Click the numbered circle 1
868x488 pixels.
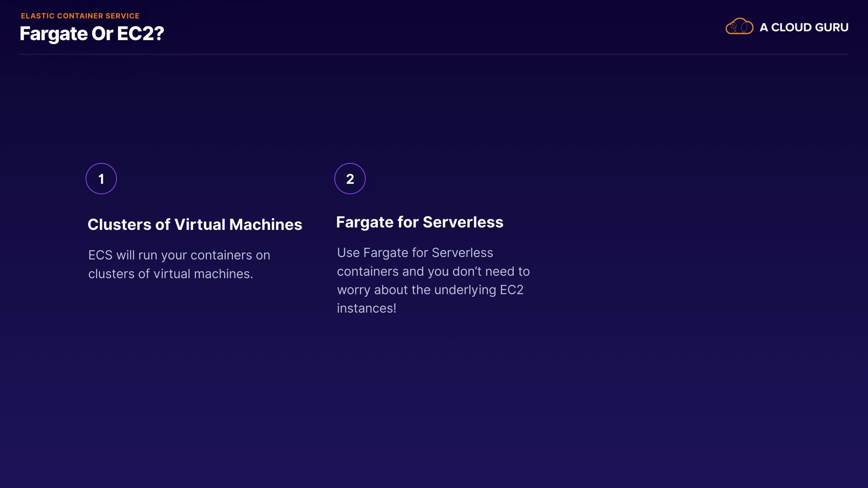click(x=101, y=178)
